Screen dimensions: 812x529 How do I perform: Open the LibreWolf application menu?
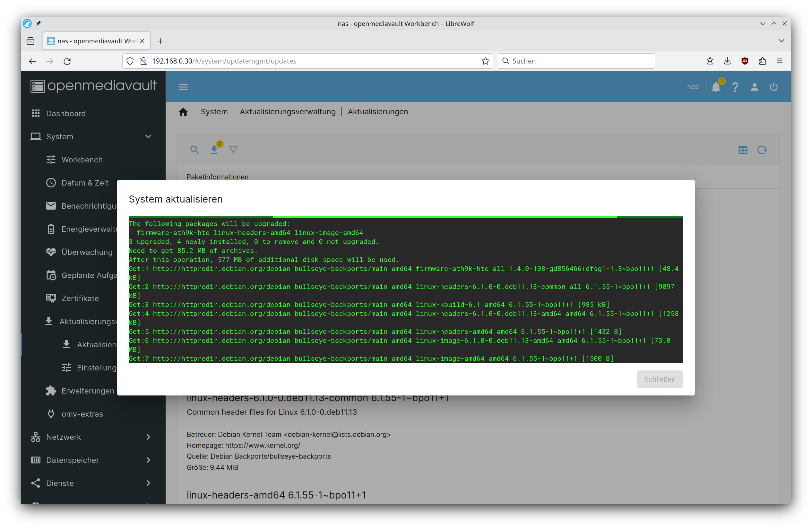[779, 61]
